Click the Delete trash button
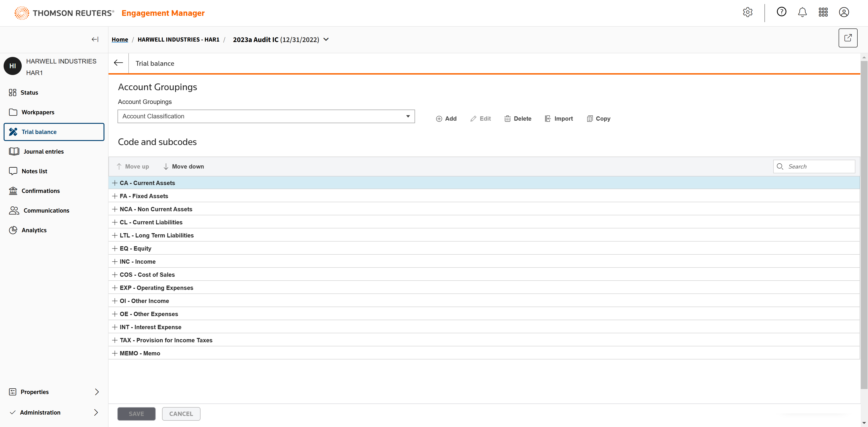The height and width of the screenshot is (427, 868). click(518, 119)
